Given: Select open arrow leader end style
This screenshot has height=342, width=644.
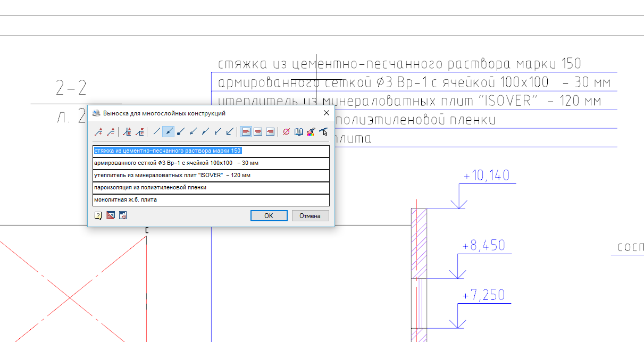Looking at the screenshot, I should coord(193,131).
